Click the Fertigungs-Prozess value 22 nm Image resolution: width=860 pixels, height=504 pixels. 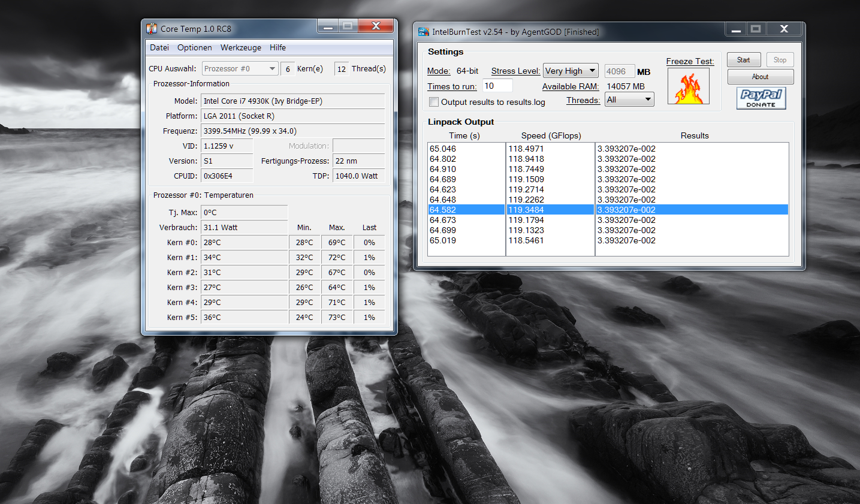coord(358,161)
